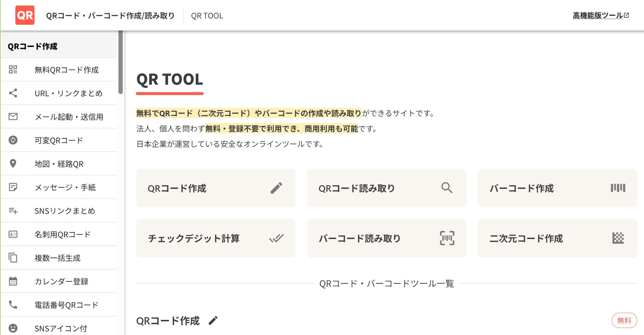Click the smiley icon beside SNSアイコン付
The image size is (644, 335).
click(13, 328)
